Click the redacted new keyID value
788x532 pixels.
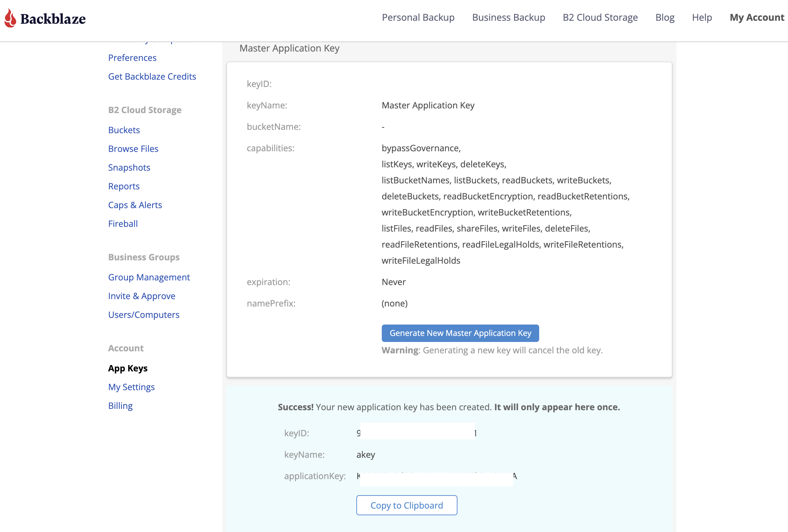coord(417,432)
